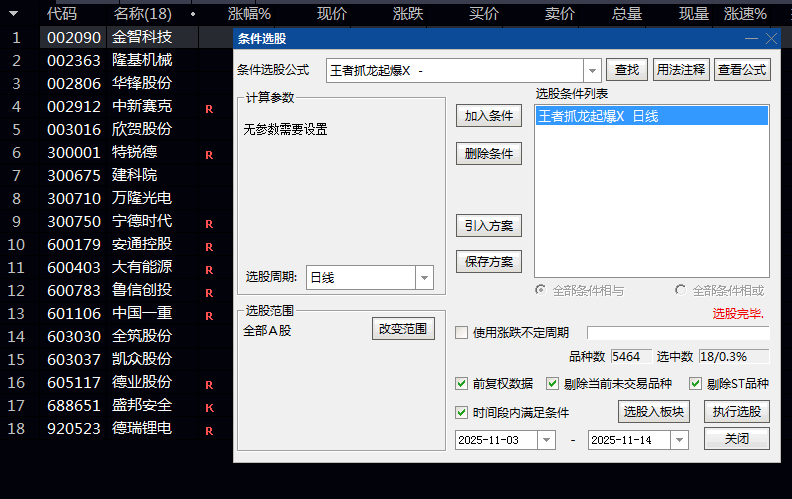Click stock name 德瑞锂电
The image size is (792, 499).
coord(142,428)
